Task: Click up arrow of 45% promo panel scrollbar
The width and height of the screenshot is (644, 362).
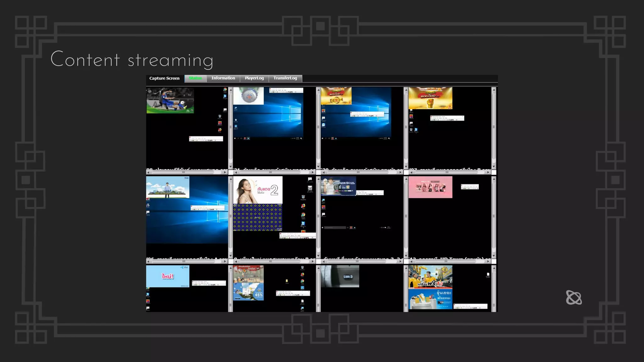Action: [x=318, y=268]
